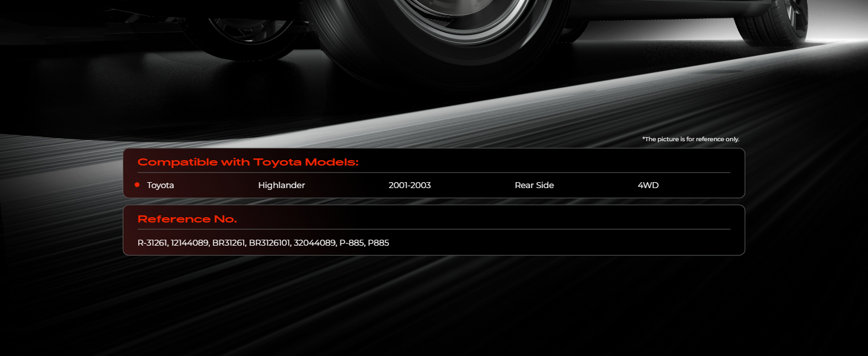Click the 4WD drivetrain label

[x=648, y=185]
